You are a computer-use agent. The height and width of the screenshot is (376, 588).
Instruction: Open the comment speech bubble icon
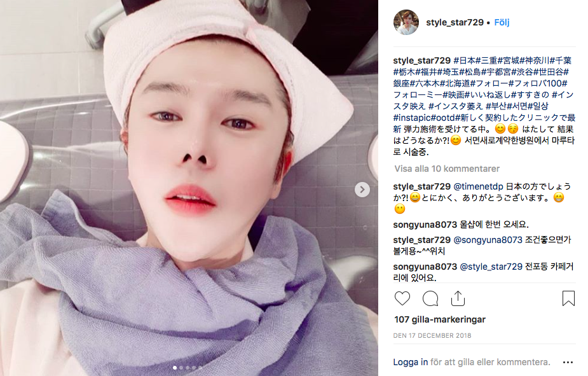[x=430, y=298]
